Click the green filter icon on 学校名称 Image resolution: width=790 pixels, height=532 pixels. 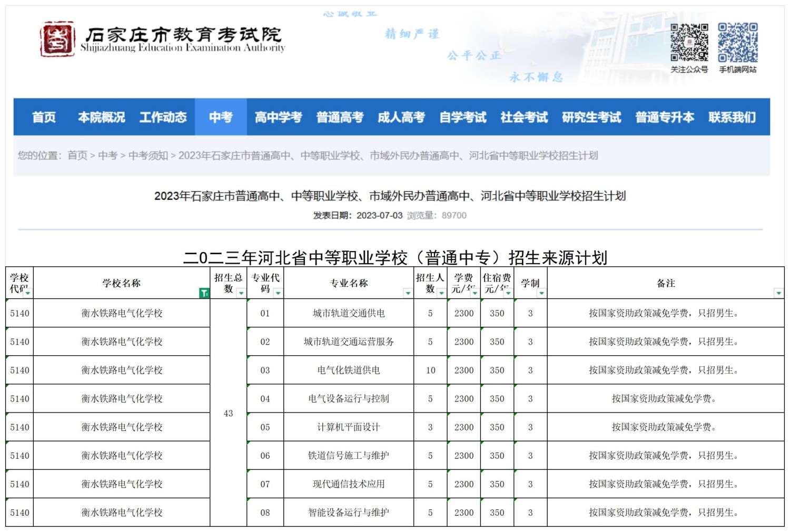tap(204, 293)
